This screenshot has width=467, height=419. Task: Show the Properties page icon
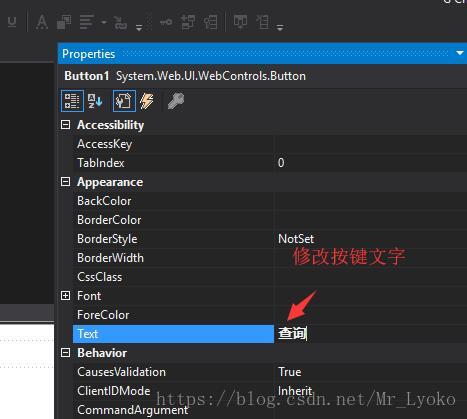click(x=124, y=101)
